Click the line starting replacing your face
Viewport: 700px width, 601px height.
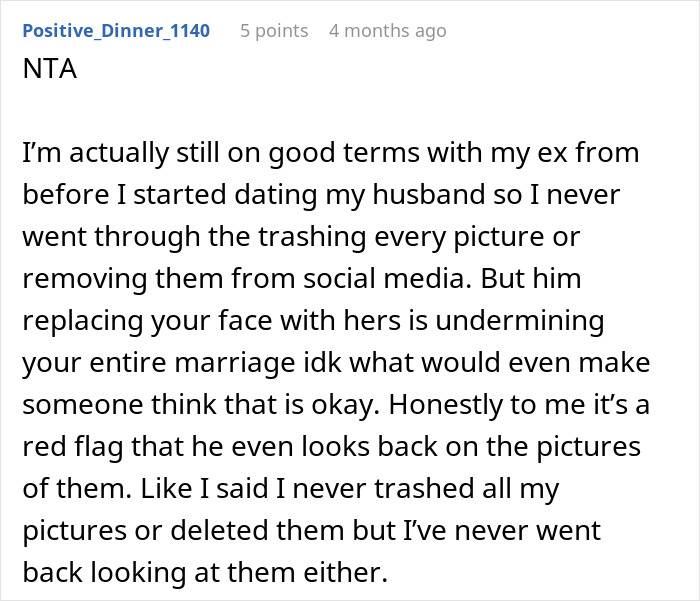[x=313, y=321]
